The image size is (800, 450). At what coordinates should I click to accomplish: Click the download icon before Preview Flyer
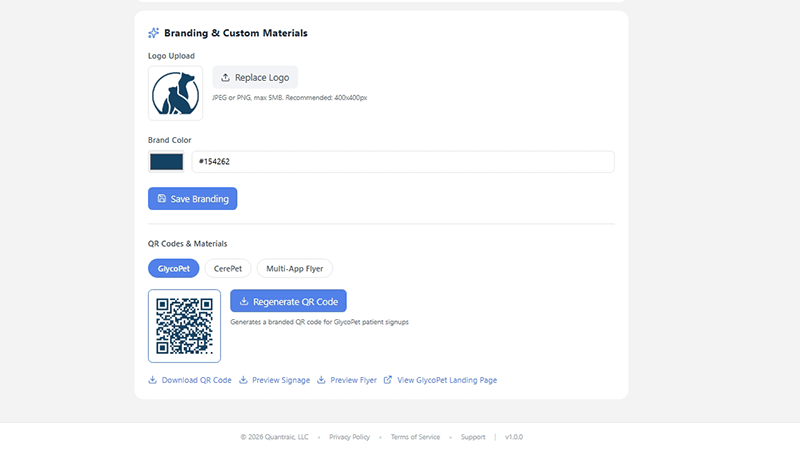[321, 380]
